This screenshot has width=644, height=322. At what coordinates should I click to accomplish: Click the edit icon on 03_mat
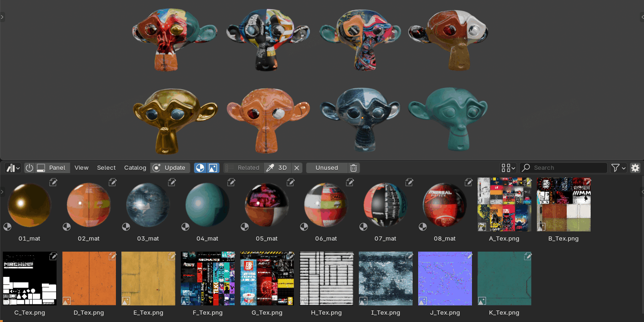click(x=172, y=182)
